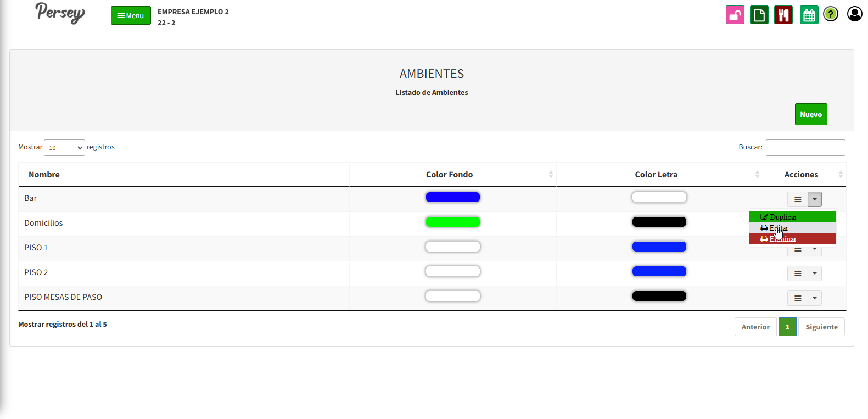Click the green Nuevo button
868x419 pixels.
coord(810,114)
